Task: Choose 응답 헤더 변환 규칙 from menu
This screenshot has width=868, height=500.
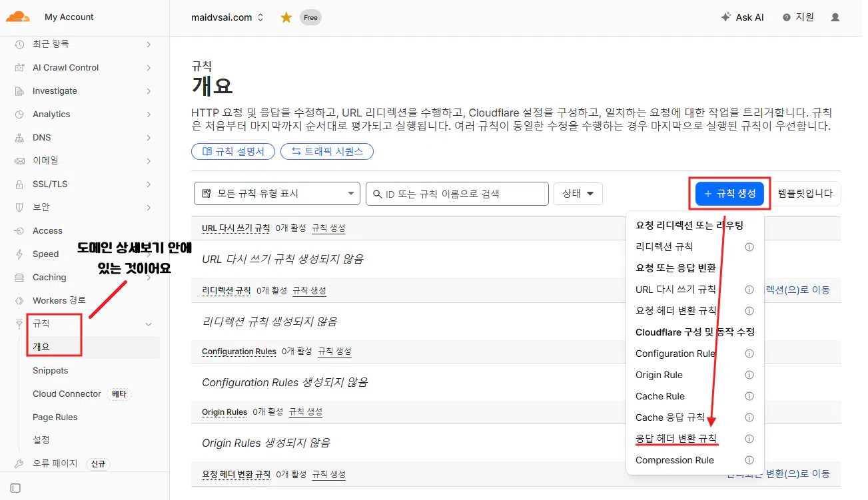Action: (x=676, y=439)
